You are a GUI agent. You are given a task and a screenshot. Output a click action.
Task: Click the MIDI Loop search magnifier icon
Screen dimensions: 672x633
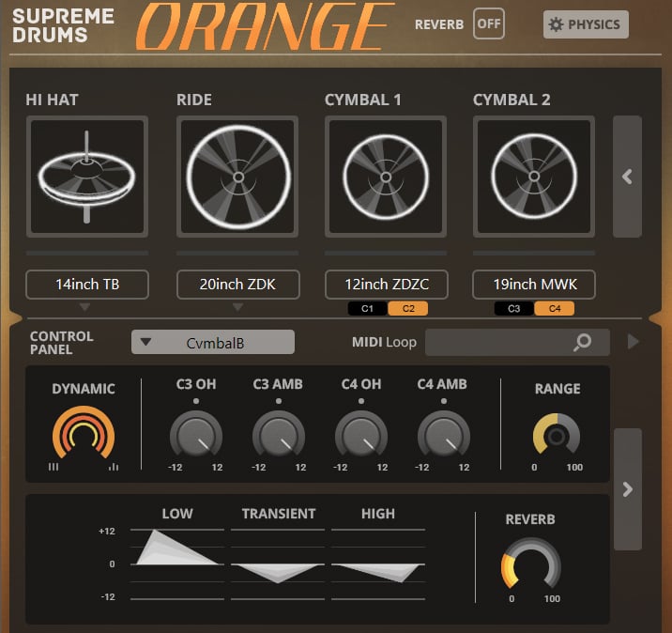(x=583, y=343)
